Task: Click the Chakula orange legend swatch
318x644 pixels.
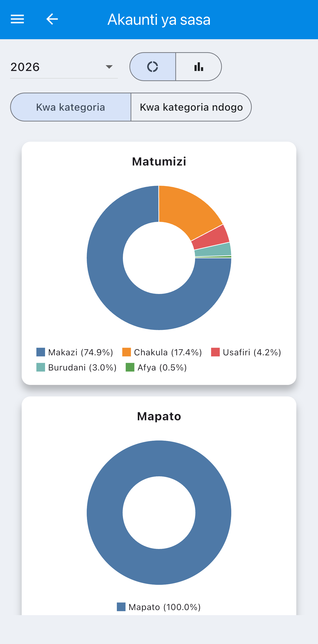Action: pos(126,352)
